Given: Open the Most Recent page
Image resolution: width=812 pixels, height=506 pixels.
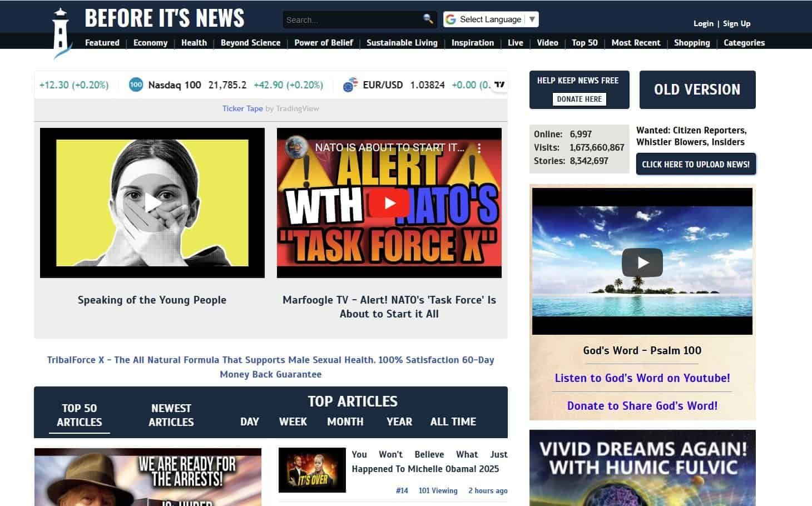Looking at the screenshot, I should 636,43.
